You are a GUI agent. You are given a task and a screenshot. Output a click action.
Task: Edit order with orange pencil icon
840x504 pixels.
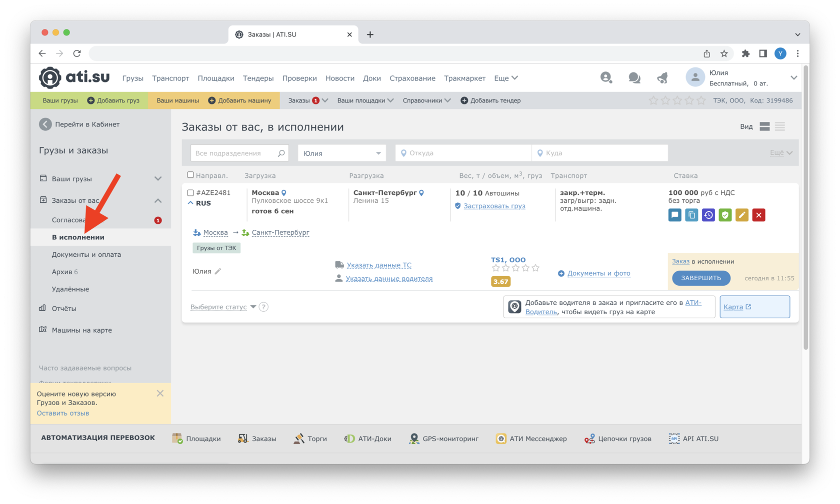pos(742,215)
